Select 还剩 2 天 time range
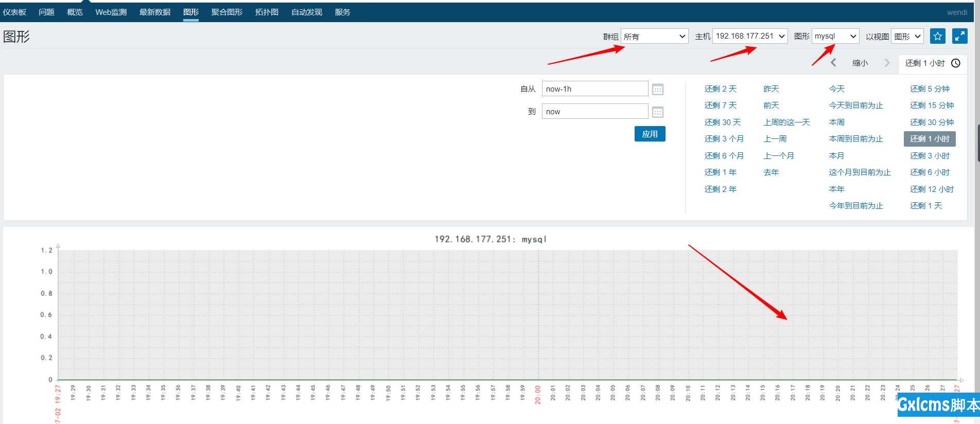The width and height of the screenshot is (980, 424). click(x=721, y=89)
